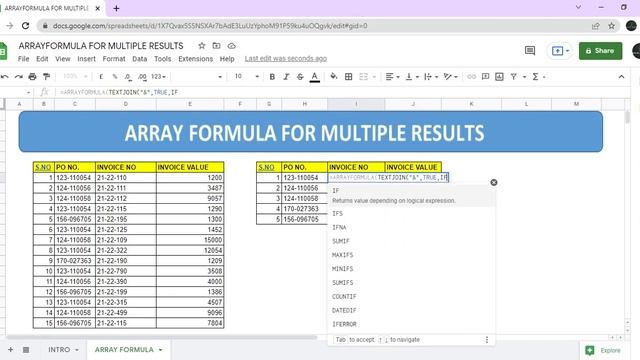Click the green Share button
640x360 pixels.
[600, 51]
